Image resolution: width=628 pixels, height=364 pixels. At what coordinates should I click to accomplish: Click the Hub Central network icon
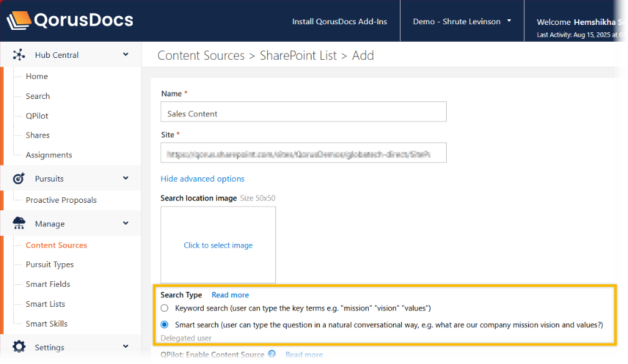(19, 55)
